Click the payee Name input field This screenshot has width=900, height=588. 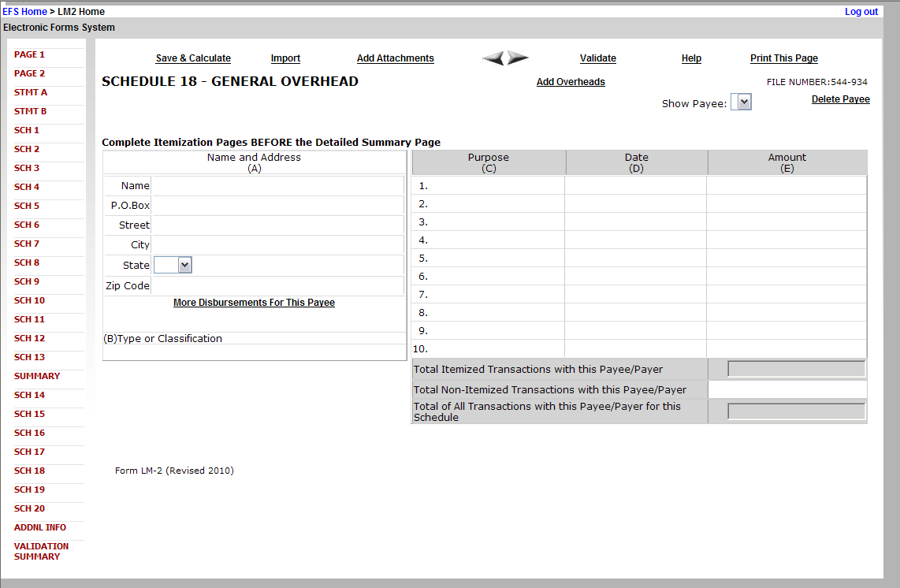click(x=278, y=186)
